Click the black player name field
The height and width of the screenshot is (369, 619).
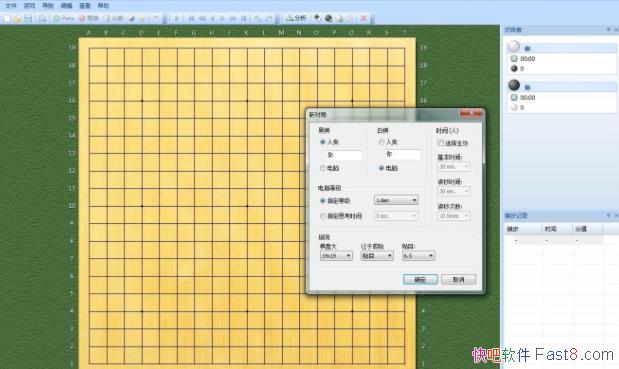click(x=343, y=155)
